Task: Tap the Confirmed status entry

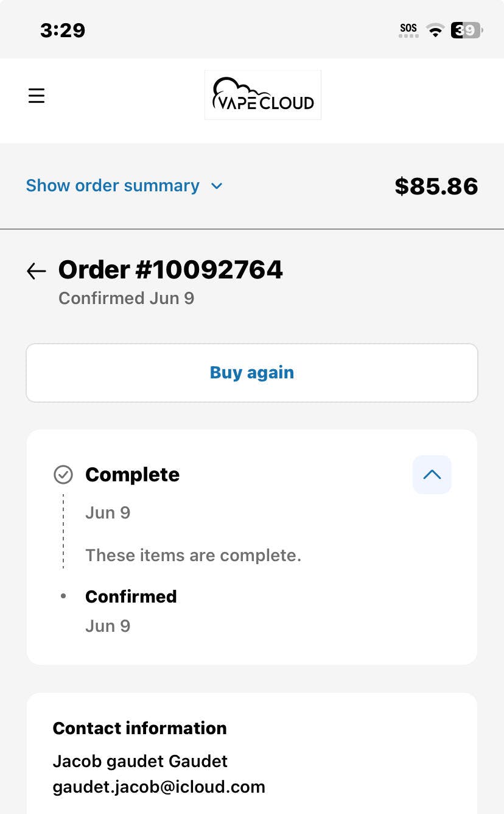Action: (131, 596)
